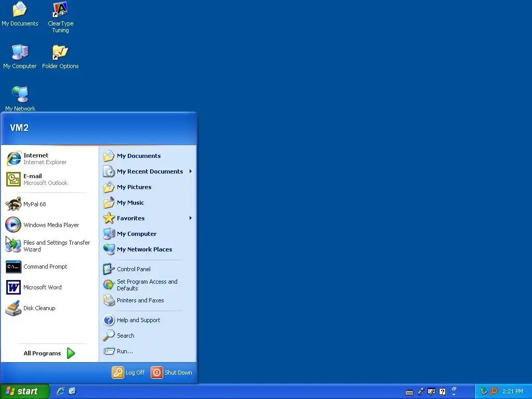This screenshot has width=532, height=399.
Task: Click the VM2 user name header
Action: pyautogui.click(x=19, y=128)
